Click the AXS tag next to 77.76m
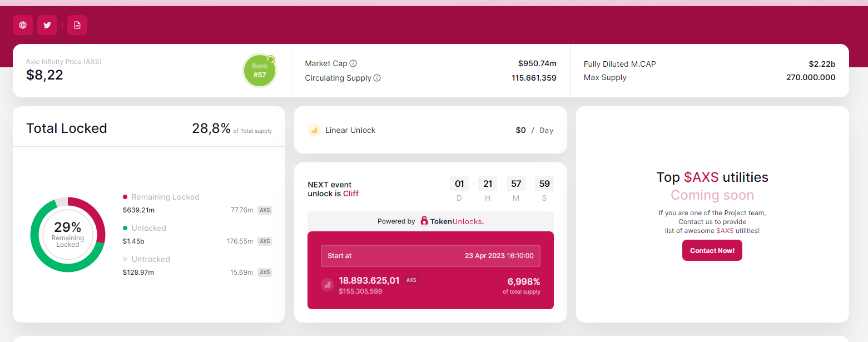Screen dimensions: 868x342 pyautogui.click(x=265, y=210)
